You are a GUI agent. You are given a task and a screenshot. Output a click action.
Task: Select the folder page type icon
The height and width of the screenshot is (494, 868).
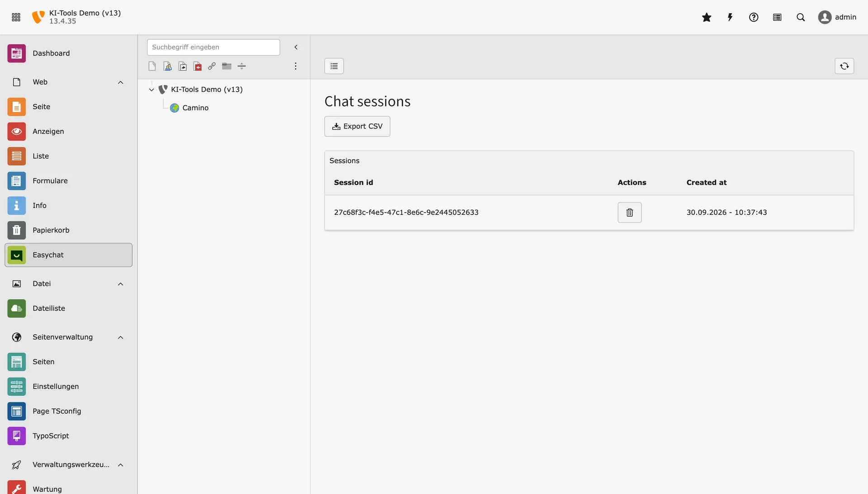227,66
